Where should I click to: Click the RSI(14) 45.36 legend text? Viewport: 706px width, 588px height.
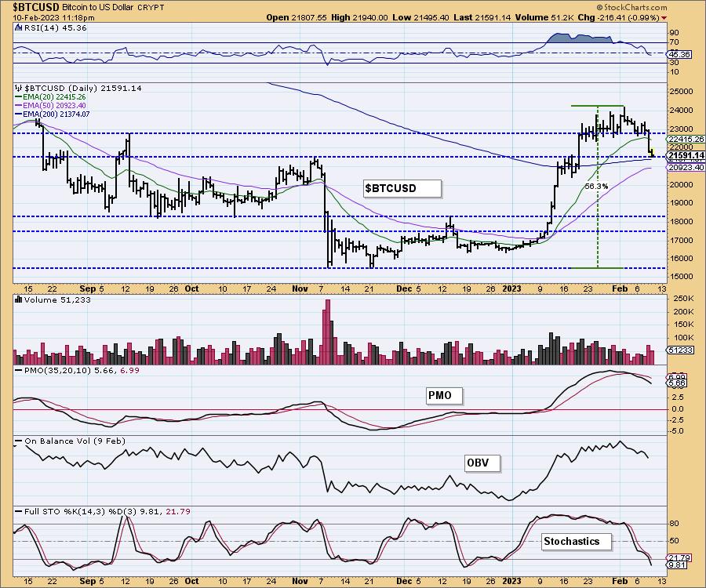[54, 27]
